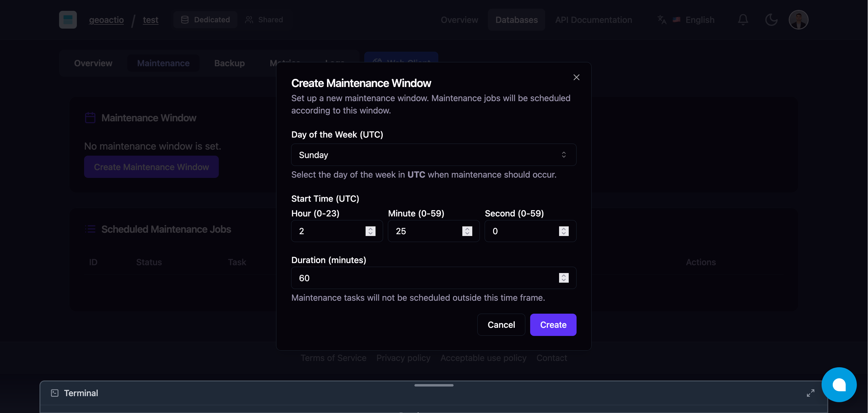Click the geoactio app logo
Screen dimensions: 868x413
click(68, 20)
